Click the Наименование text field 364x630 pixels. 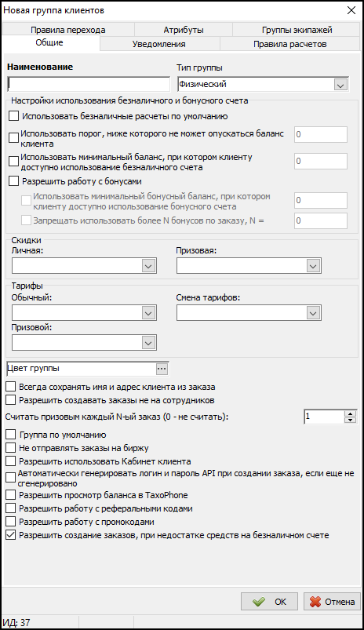coord(89,84)
